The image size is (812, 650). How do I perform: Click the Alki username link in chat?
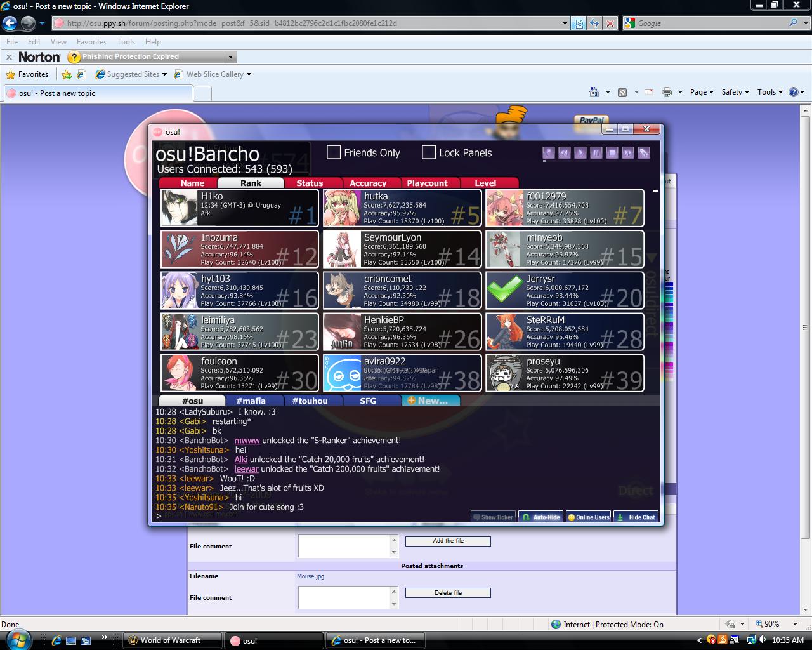pos(241,460)
